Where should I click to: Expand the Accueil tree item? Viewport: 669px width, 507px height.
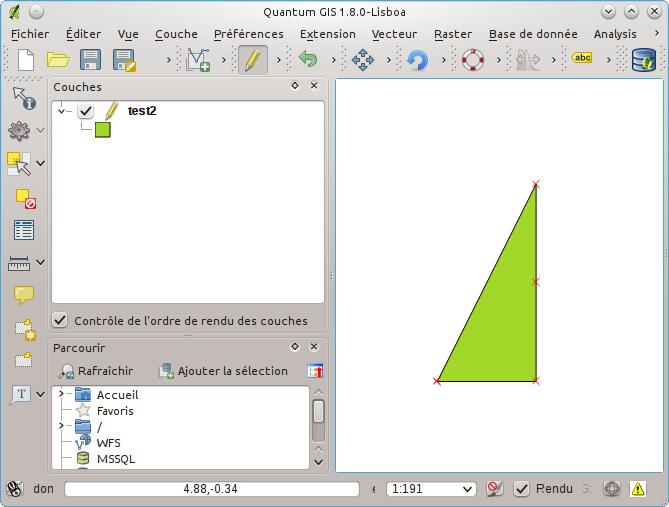coord(61,395)
